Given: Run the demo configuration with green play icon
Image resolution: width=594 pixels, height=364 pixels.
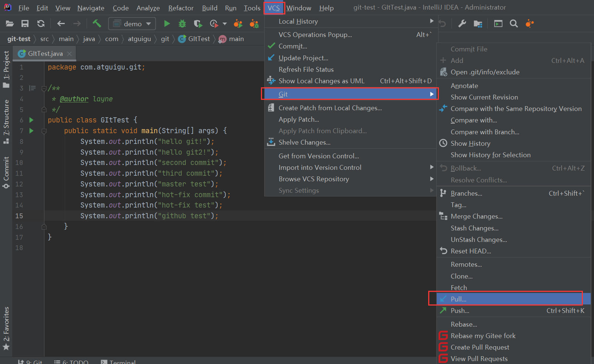Looking at the screenshot, I should pos(167,24).
